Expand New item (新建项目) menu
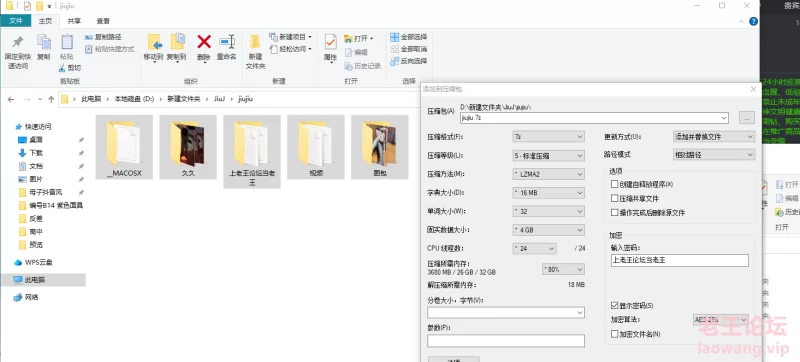Image resolution: width=800 pixels, height=362 pixels. click(x=290, y=37)
